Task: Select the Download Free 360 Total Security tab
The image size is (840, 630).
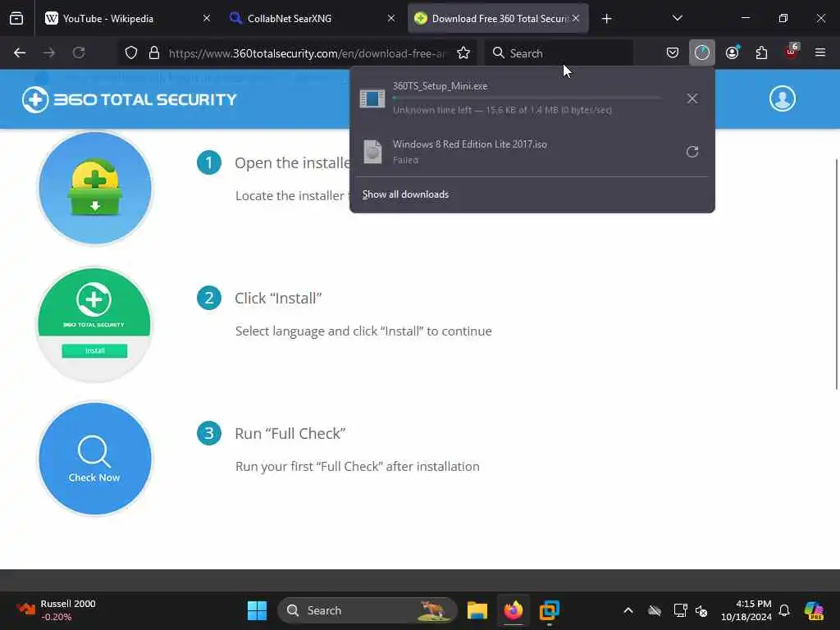Action: pos(498,18)
